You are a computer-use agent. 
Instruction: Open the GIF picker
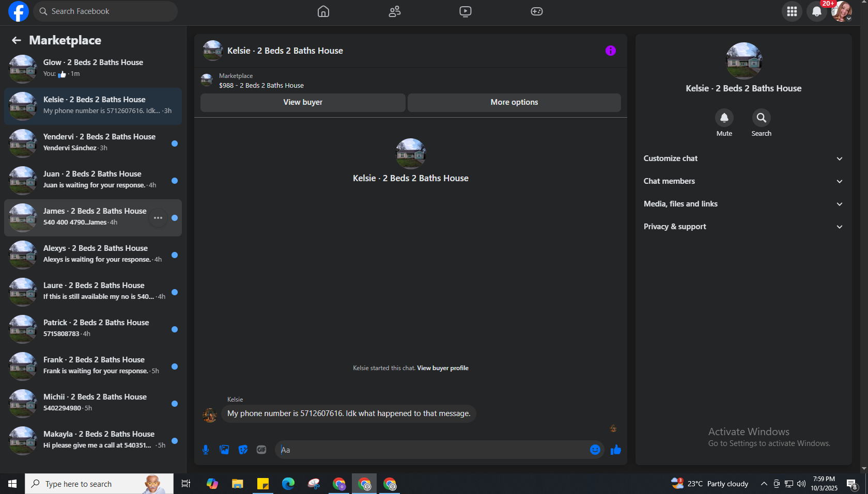261,450
